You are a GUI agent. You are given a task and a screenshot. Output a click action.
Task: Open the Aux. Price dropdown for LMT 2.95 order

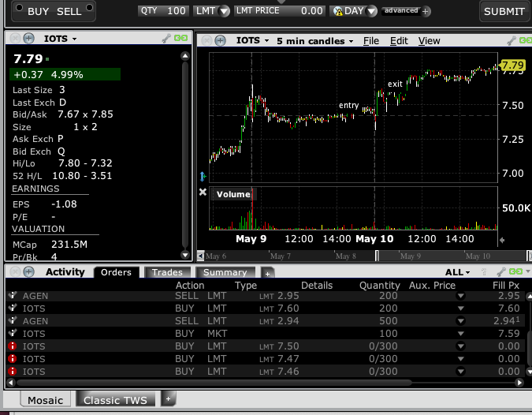(460, 296)
